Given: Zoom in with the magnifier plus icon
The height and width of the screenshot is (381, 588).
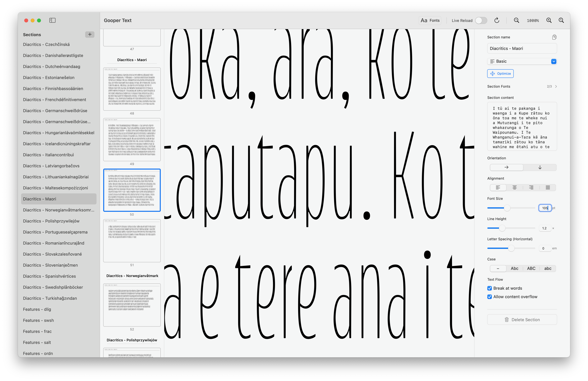Looking at the screenshot, I should tap(549, 20).
